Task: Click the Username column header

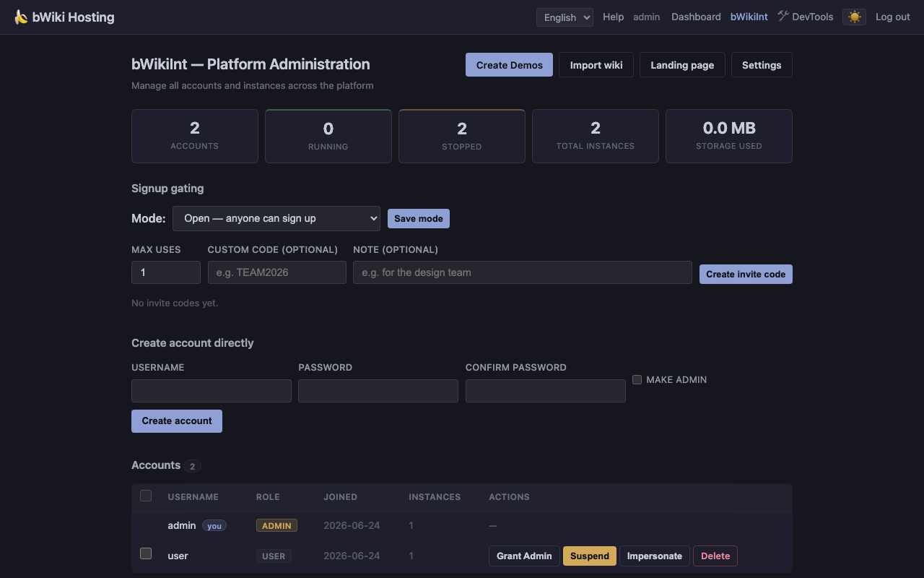Action: click(193, 497)
